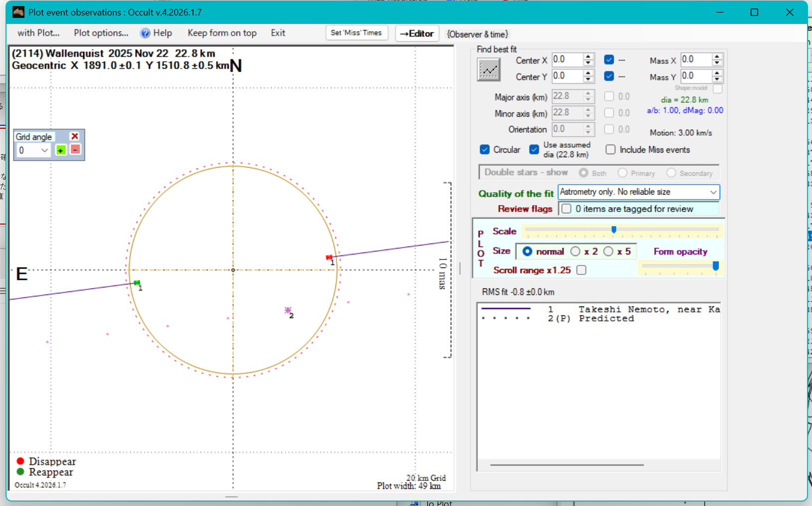The height and width of the screenshot is (506, 812).
Task: Toggle Scroll range x1.25 checkbox
Action: (581, 270)
